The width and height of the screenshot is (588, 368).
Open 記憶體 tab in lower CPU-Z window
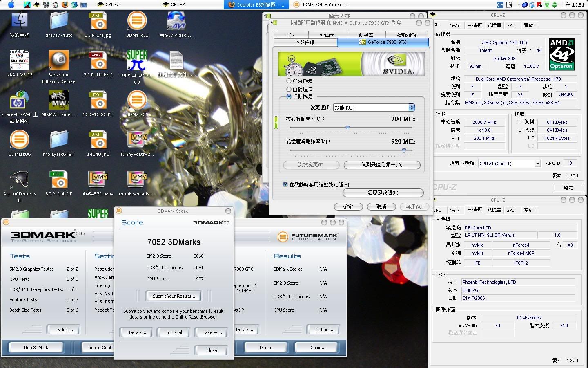tap(494, 210)
